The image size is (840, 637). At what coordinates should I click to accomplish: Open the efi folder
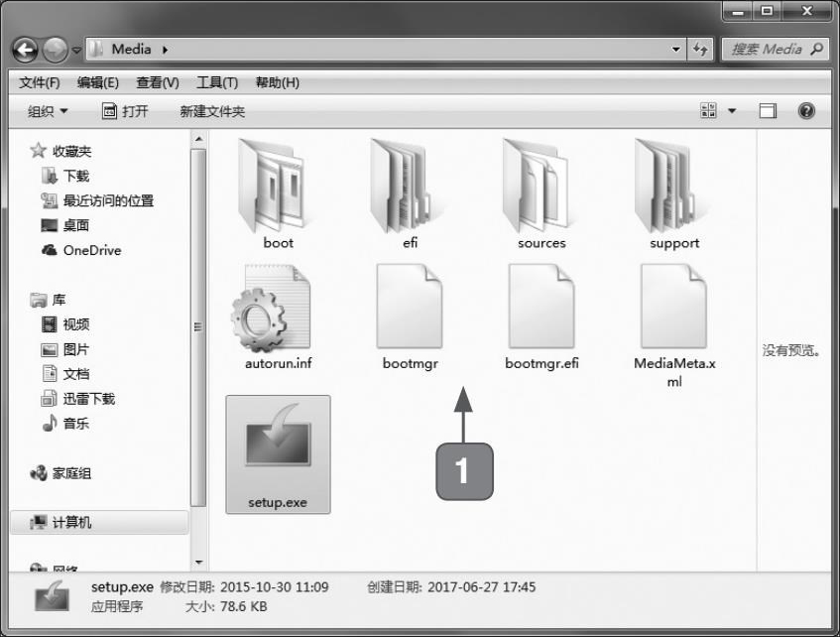point(410,194)
